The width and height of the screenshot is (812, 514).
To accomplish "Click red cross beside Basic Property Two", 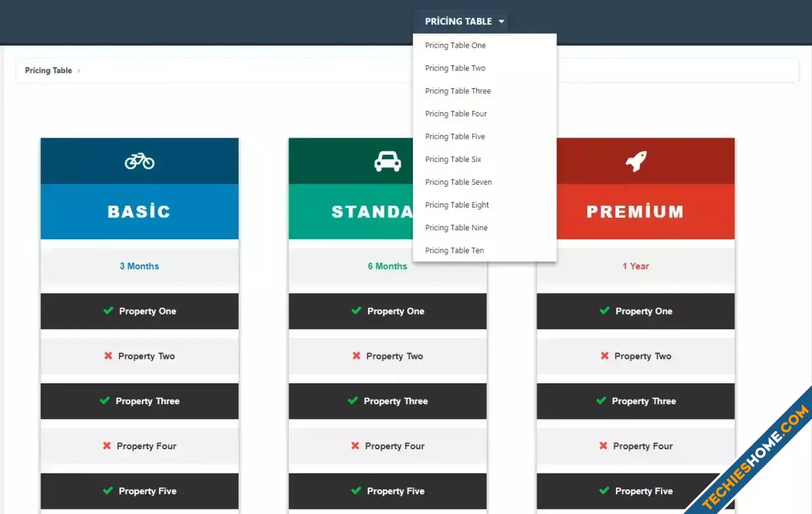I will 108,356.
